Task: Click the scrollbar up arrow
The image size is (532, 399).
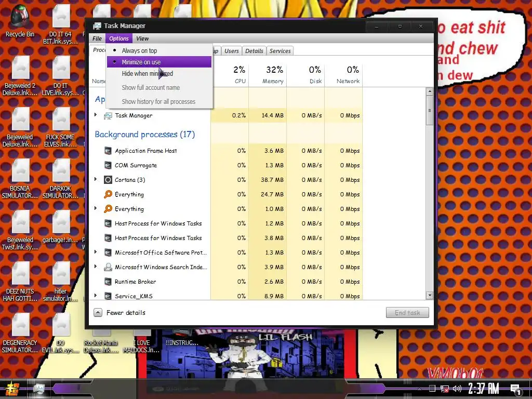Action: pyautogui.click(x=430, y=91)
